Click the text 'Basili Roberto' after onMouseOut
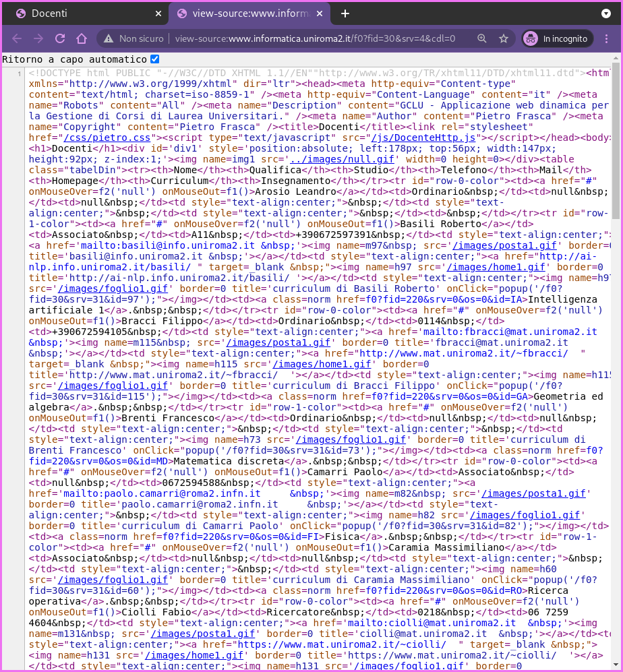 pyautogui.click(x=441, y=224)
